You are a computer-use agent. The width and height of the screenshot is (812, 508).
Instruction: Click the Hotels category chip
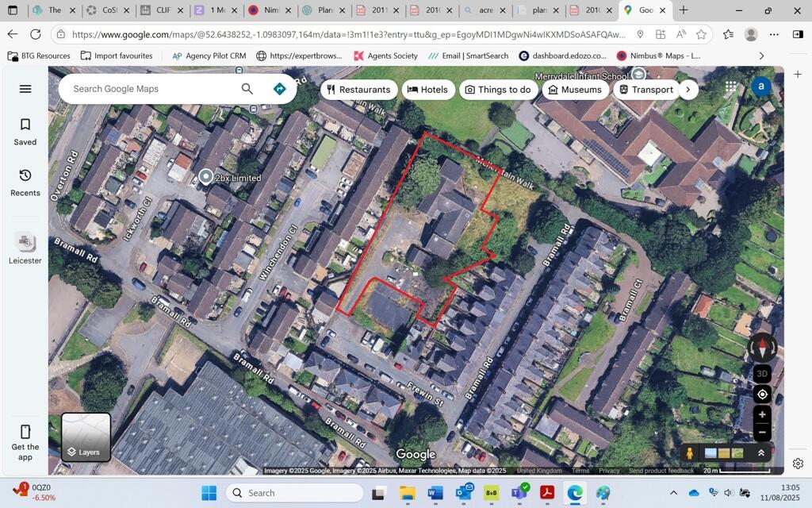click(x=428, y=90)
